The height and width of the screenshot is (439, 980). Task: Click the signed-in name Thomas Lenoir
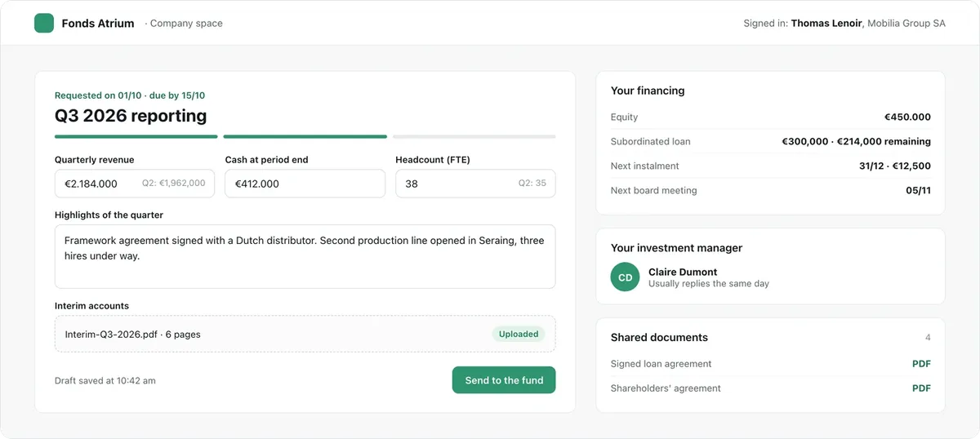(826, 24)
